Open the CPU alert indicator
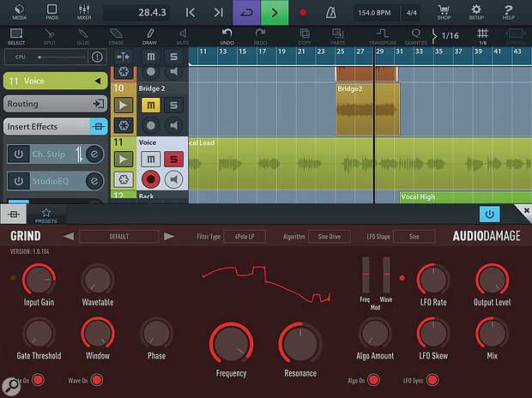 (x=97, y=57)
